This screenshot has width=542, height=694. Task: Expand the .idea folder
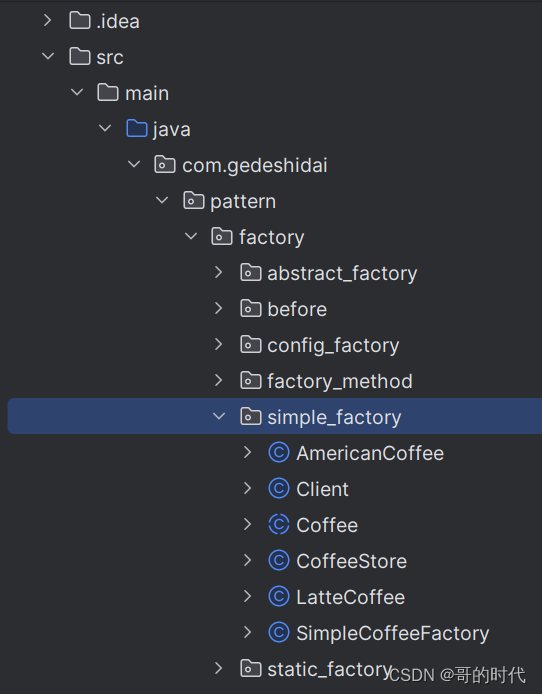[x=48, y=20]
